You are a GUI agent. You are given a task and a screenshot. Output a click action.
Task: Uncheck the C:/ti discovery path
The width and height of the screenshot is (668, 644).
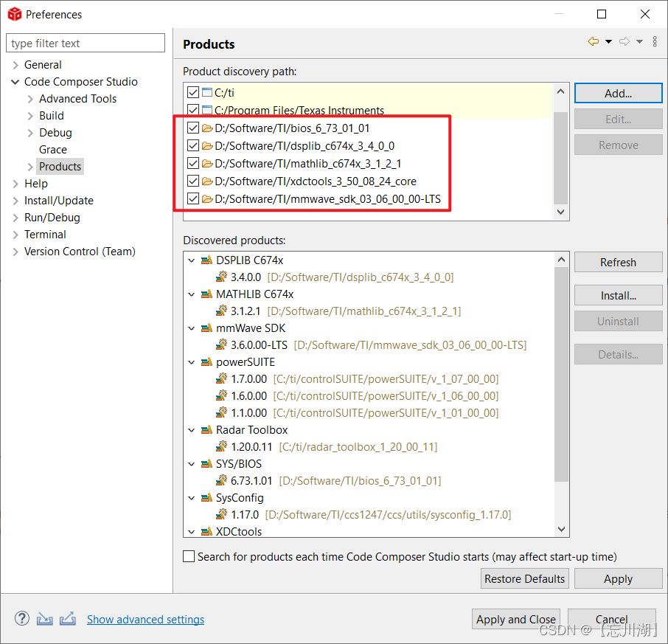pos(192,91)
